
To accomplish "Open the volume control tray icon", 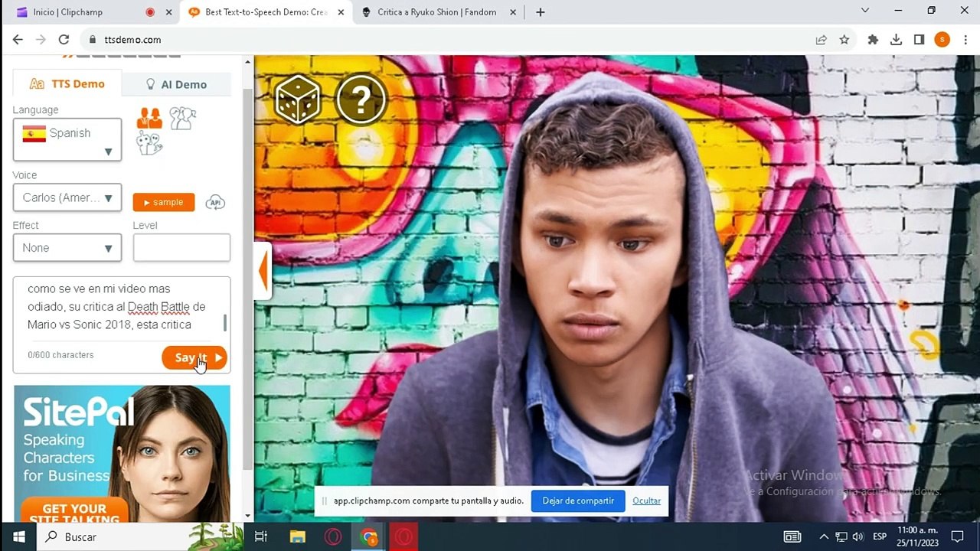I will click(x=857, y=537).
